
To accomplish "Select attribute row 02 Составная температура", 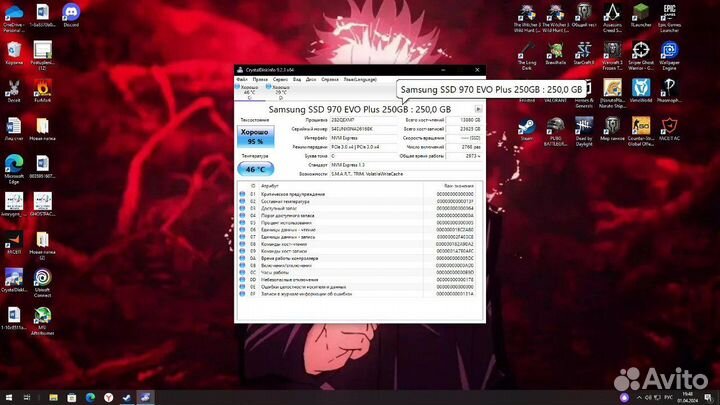I will (x=359, y=201).
